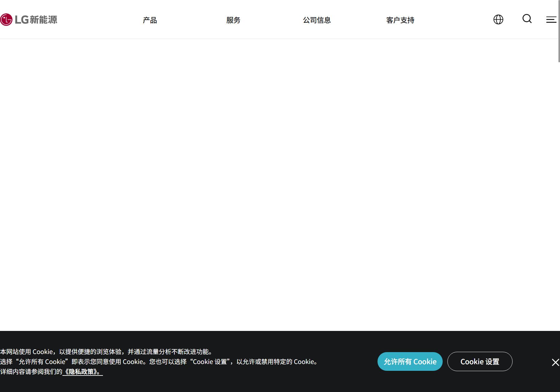Open the 客户支持 menu
The width and height of the screenshot is (560, 392).
pos(400,20)
